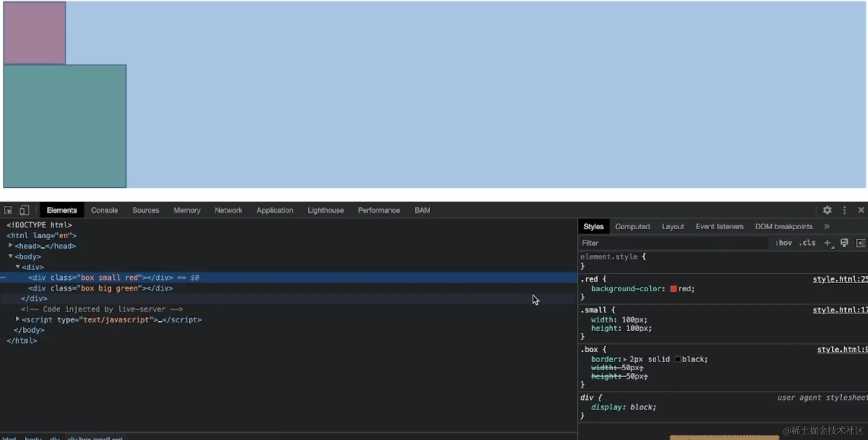This screenshot has height=440, width=868.
Task: Toggle the :hov element state panel
Action: (x=784, y=243)
